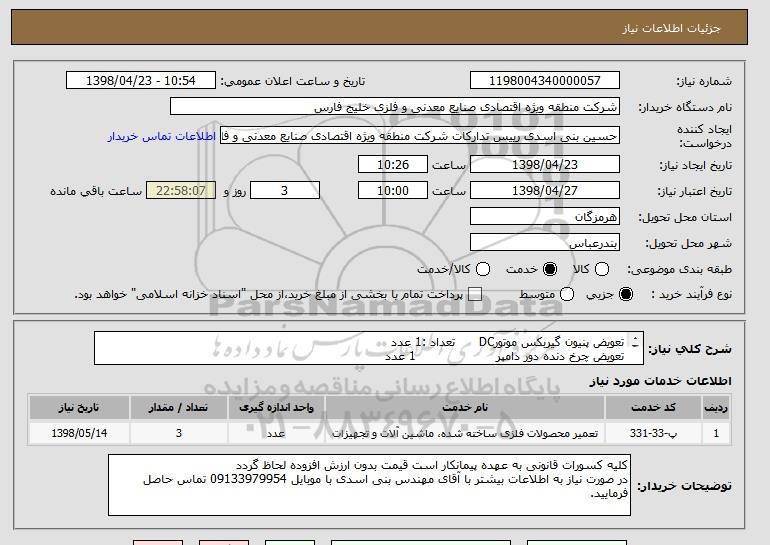Select the کالا radio button

(x=602, y=269)
